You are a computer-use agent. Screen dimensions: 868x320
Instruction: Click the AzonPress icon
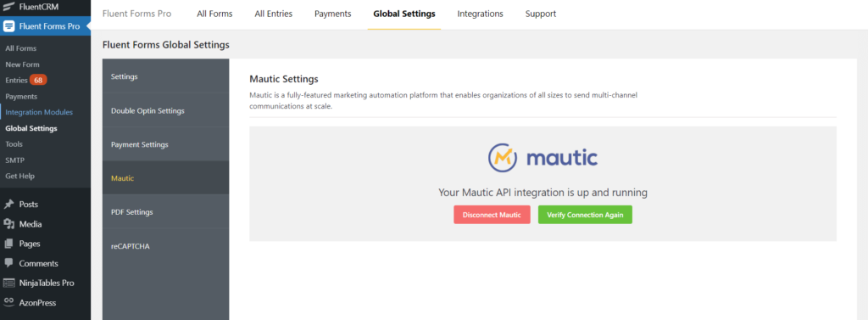click(8, 302)
